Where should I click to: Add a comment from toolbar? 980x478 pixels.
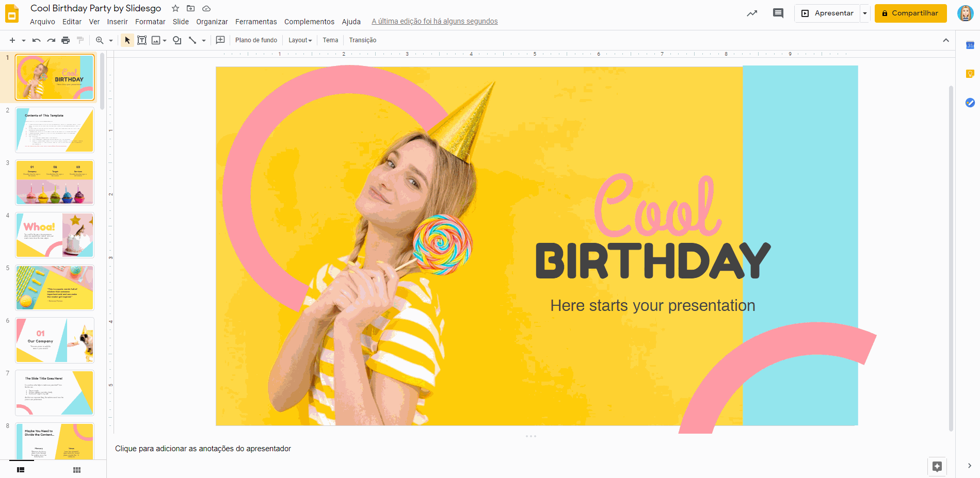point(220,40)
